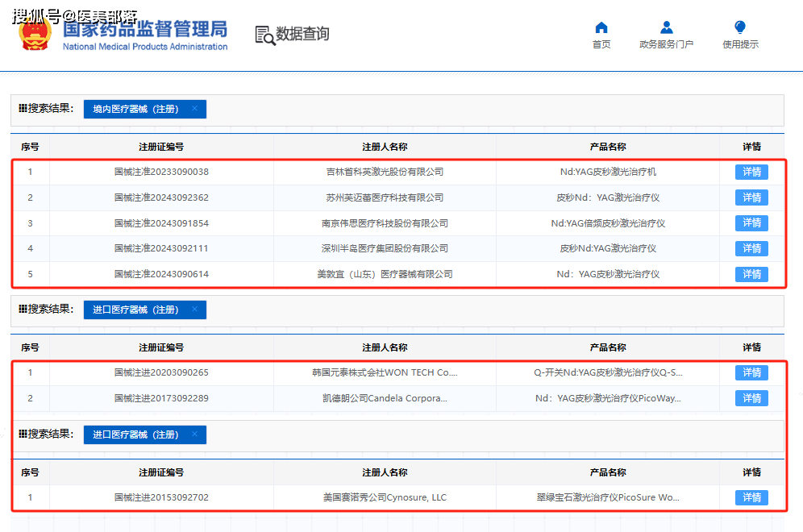Click the 数据查询 magnifier document icon
This screenshot has width=803, height=532.
264,35
